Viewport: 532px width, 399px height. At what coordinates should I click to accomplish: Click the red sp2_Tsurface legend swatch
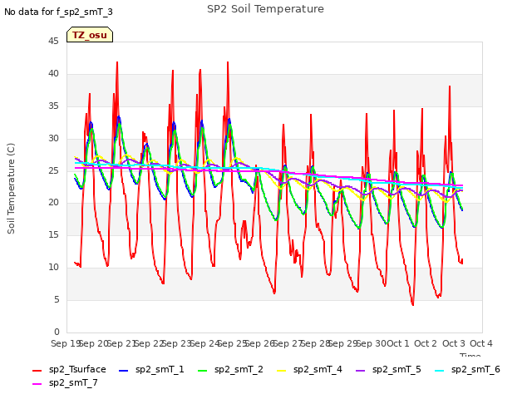37,371
